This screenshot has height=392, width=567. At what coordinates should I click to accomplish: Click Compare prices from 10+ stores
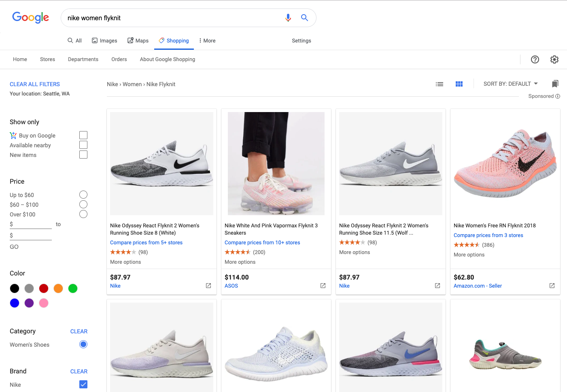262,242
